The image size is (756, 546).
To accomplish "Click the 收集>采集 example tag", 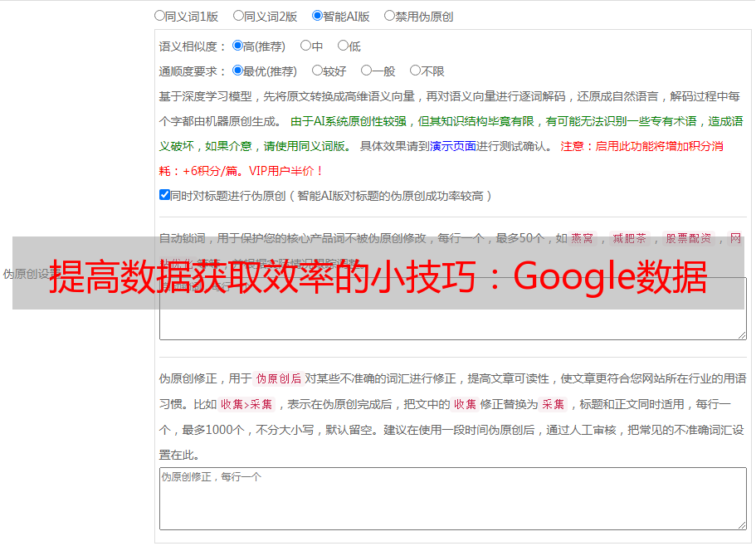I will point(246,404).
